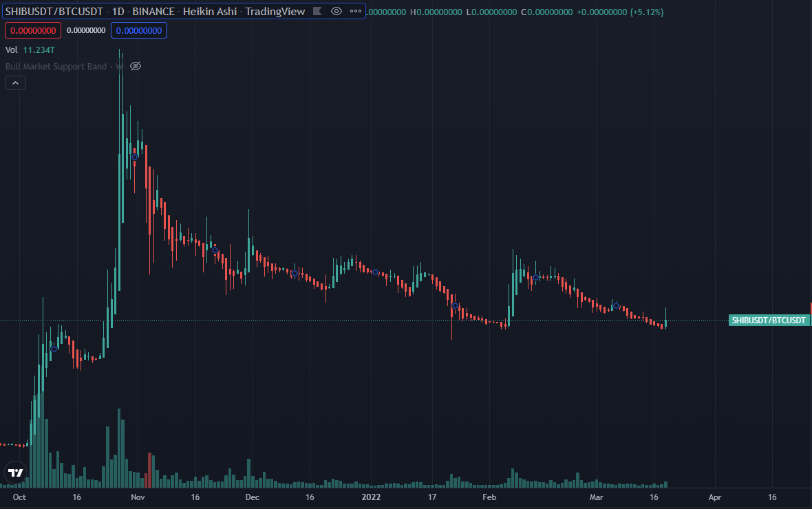Click the green SHIBUSDT/BTCUSDT price axis label
The image size is (812, 509).
(769, 321)
